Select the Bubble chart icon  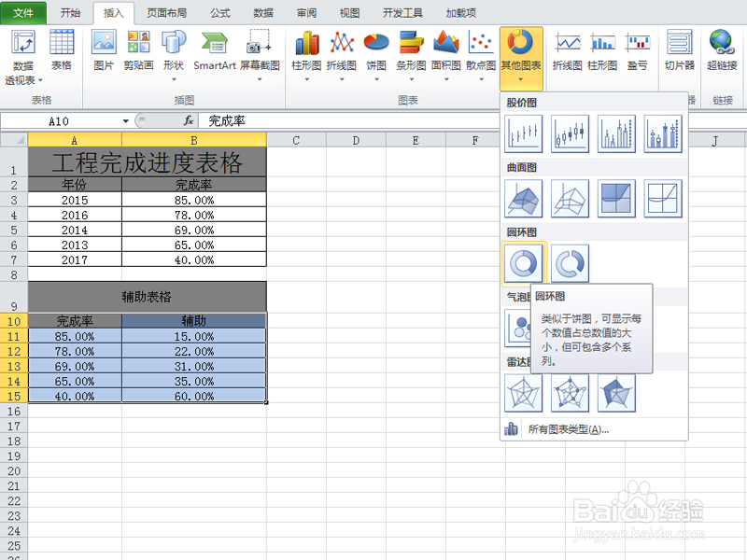[x=518, y=329]
